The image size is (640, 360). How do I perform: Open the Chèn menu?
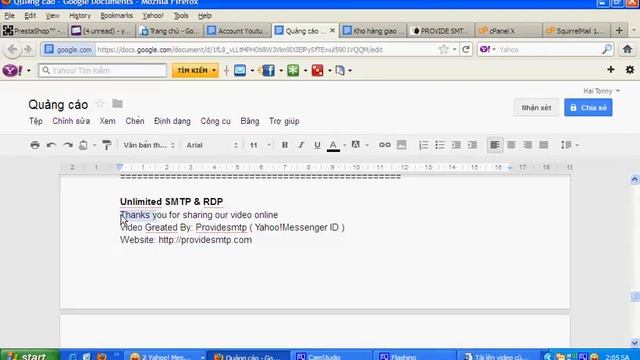pyautogui.click(x=135, y=121)
